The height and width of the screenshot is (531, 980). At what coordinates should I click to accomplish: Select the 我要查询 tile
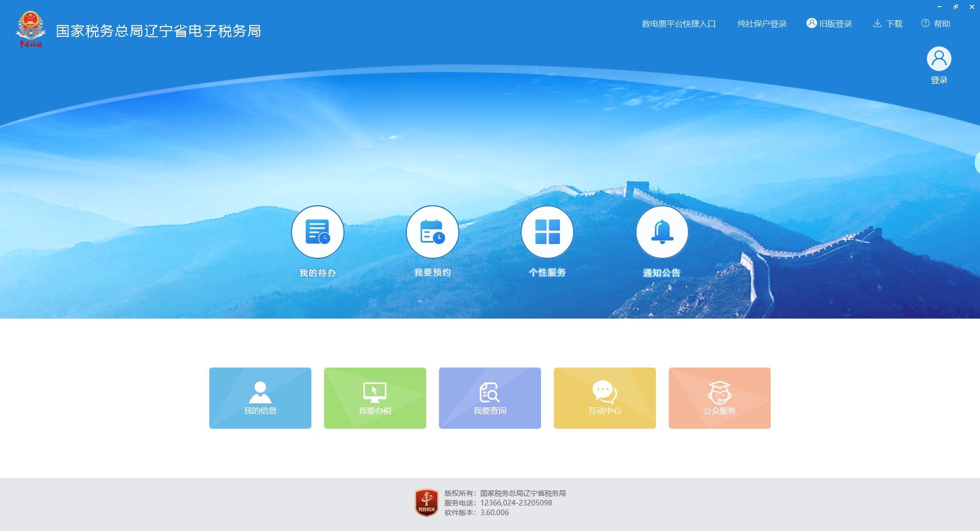pos(490,398)
